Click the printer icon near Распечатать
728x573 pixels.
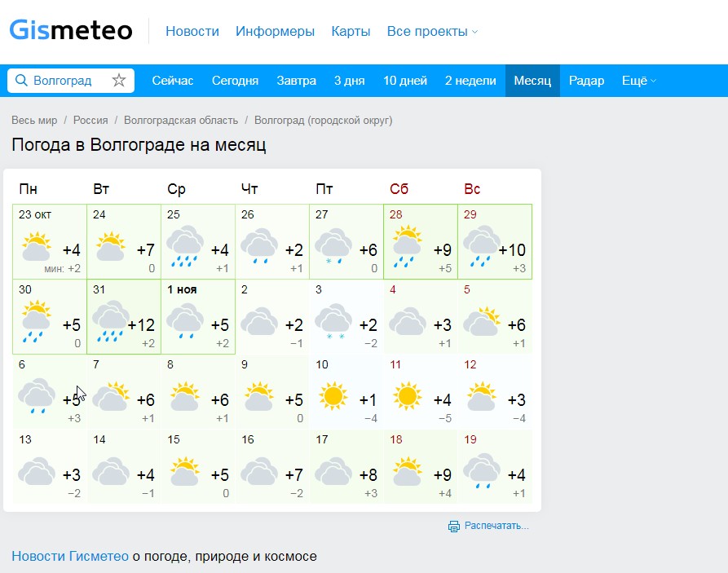(x=453, y=526)
